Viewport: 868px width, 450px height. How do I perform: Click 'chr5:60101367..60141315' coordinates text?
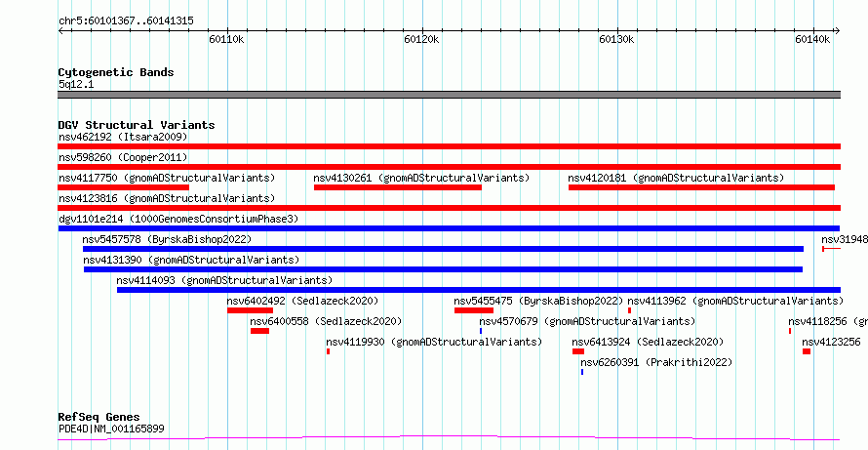pos(126,21)
